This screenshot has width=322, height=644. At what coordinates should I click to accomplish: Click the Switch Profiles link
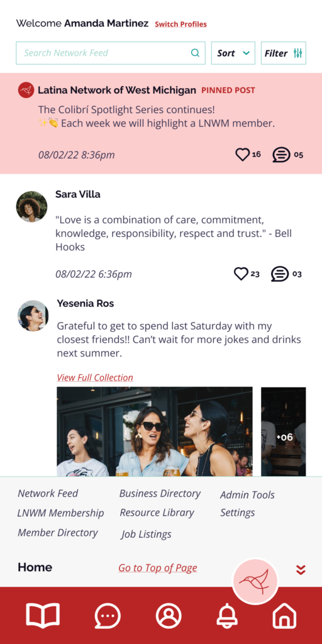(180, 25)
